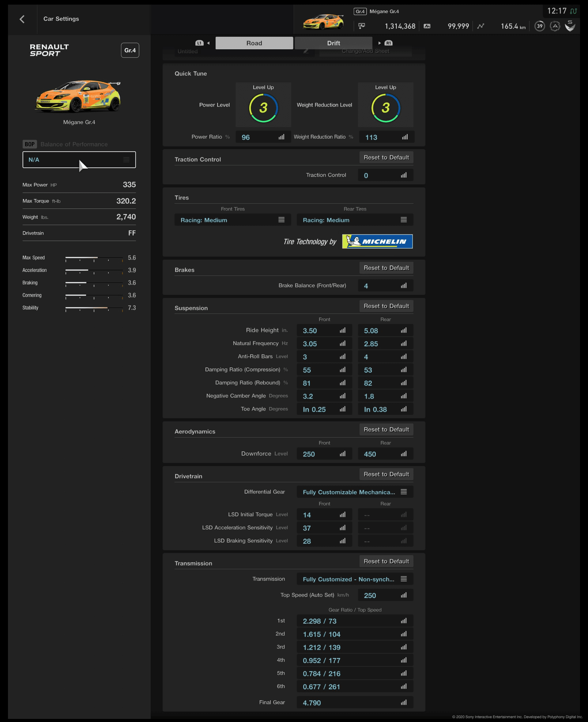This screenshot has height=722, width=588.
Task: Go back using the back arrow
Action: tap(22, 19)
